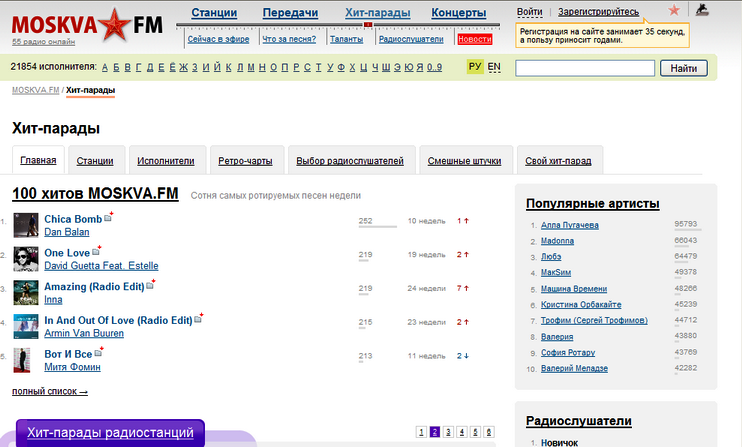Filter artists by letter А
The width and height of the screenshot is (742, 447).
105,67
